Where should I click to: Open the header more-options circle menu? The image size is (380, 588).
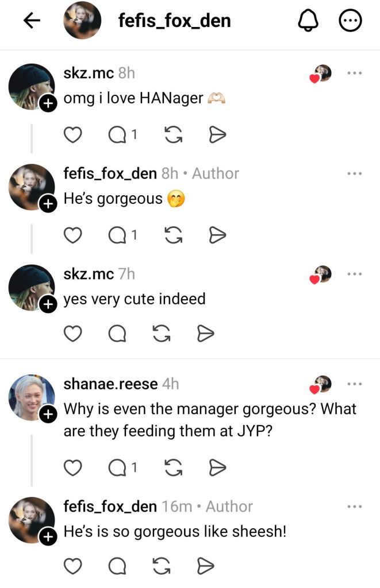coord(351,21)
